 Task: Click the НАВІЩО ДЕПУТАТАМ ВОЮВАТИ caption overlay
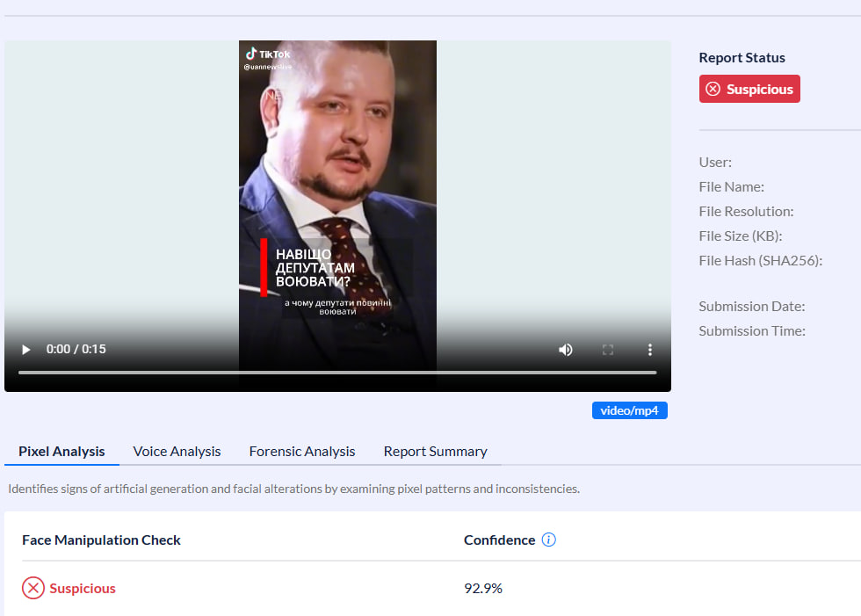[x=315, y=268]
